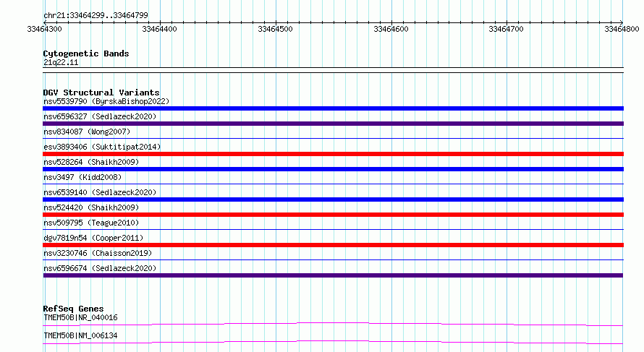The image size is (644, 352).
Task: Click the purple bar for nsv6596327
Action: (333, 124)
